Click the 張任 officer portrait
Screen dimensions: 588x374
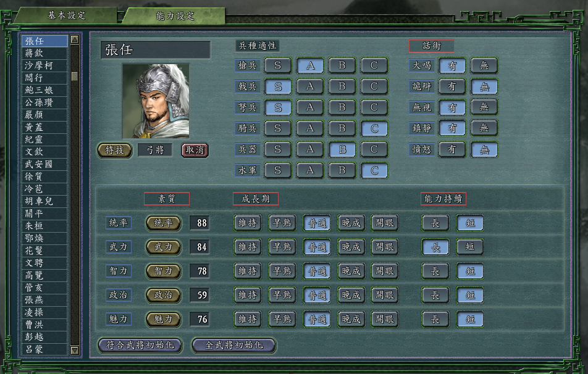156,101
